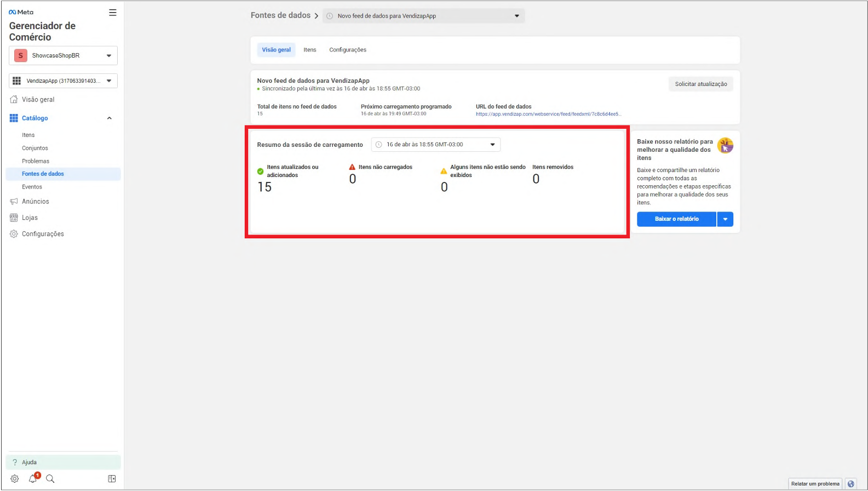Open settings gear icon at bottom left
The image size is (868, 491).
tap(15, 478)
